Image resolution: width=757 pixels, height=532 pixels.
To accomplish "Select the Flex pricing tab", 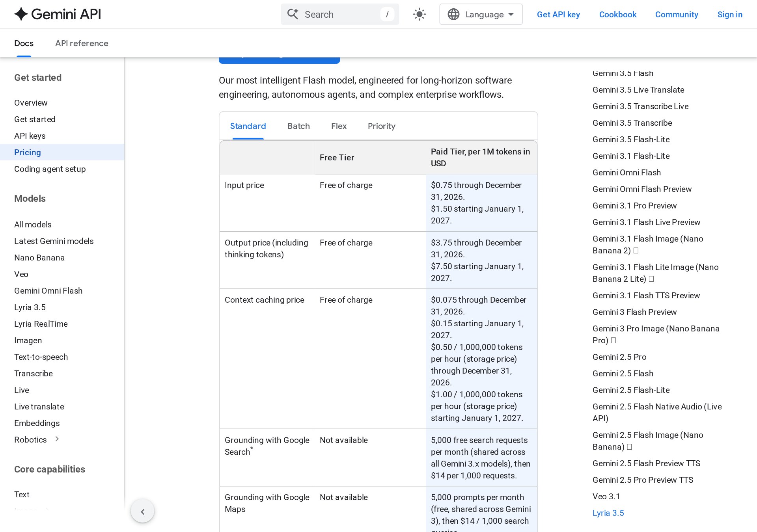I will (339, 126).
